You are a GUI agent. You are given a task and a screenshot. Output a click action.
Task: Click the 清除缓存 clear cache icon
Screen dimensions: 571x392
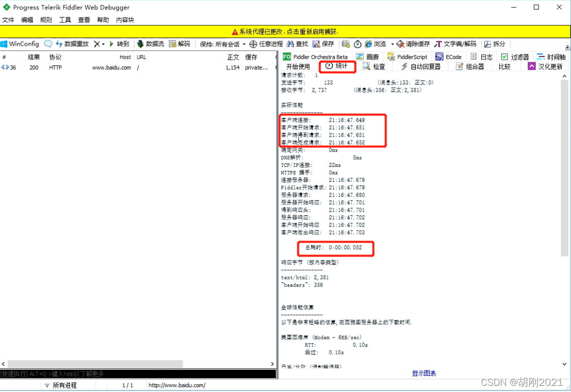(x=400, y=44)
